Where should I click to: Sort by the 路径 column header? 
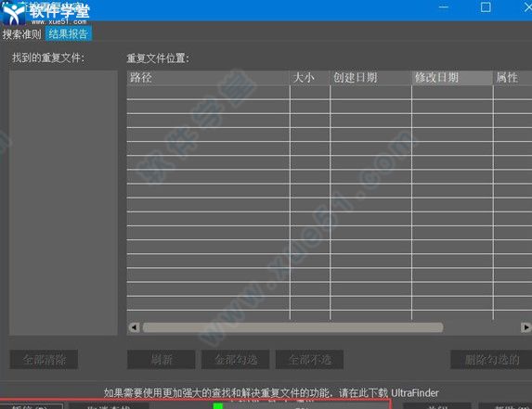208,78
